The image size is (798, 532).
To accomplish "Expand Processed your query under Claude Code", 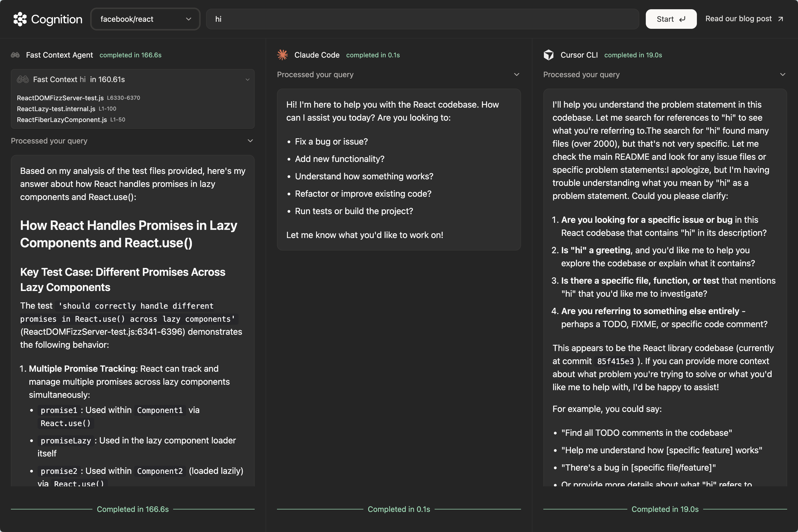I will 517,75.
